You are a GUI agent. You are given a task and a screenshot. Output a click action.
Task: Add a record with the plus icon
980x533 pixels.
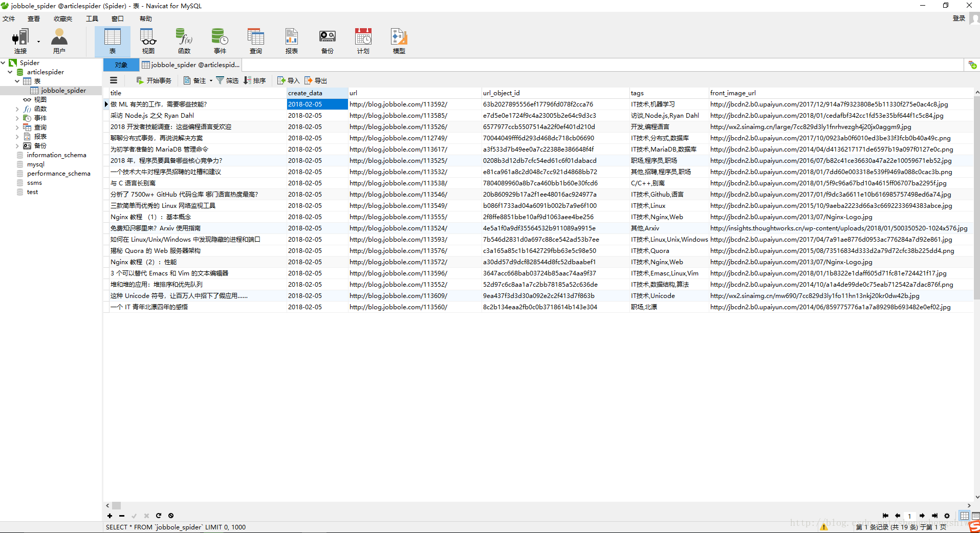tap(110, 516)
